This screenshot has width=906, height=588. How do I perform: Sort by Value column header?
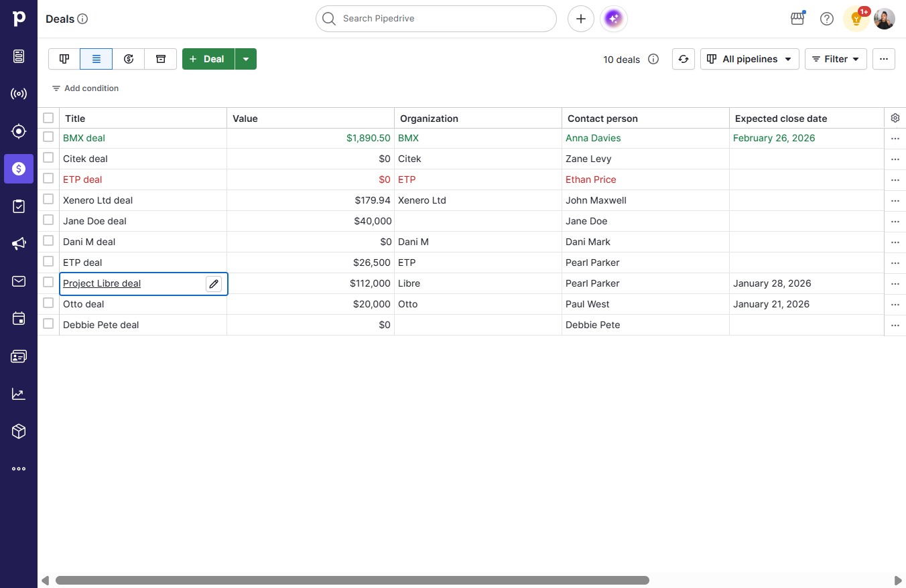click(x=310, y=118)
